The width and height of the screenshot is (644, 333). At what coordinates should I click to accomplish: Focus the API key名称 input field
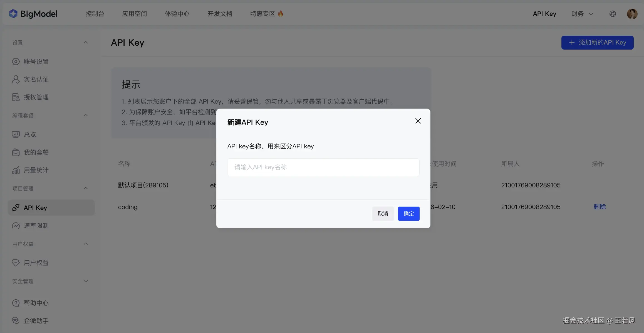[323, 167]
